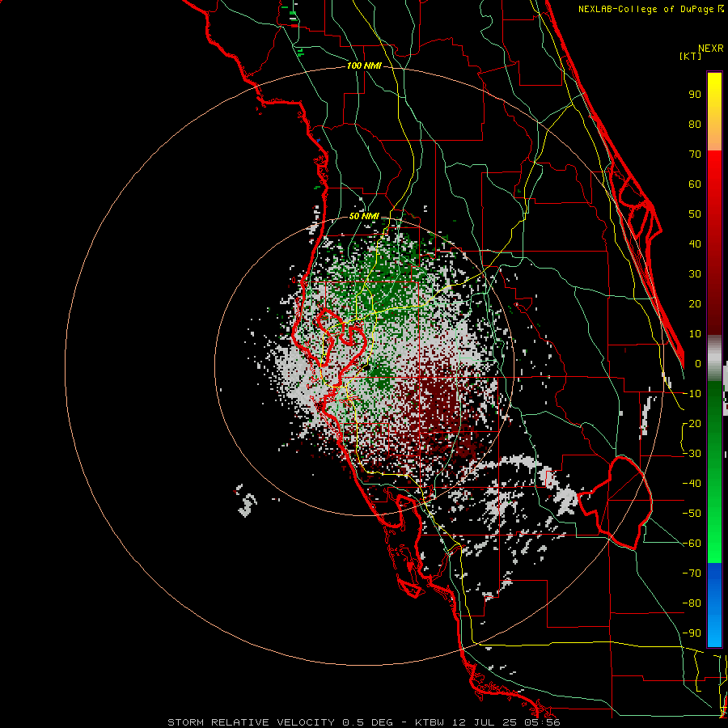Click the Storm Relative Velocity caption at bottom
Viewport: 728px width, 728px height.
point(364,722)
